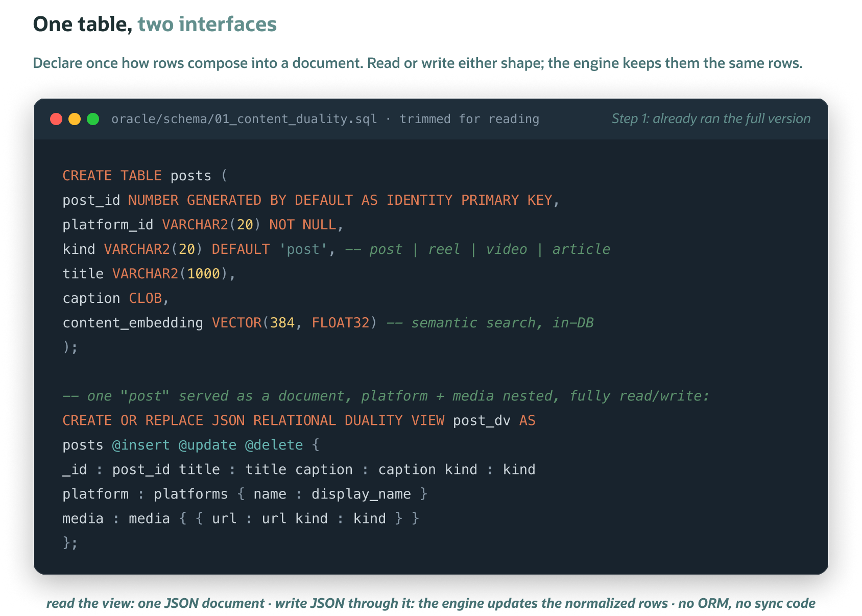Click the '@update' annotation
862x616 pixels.
pos(207,445)
